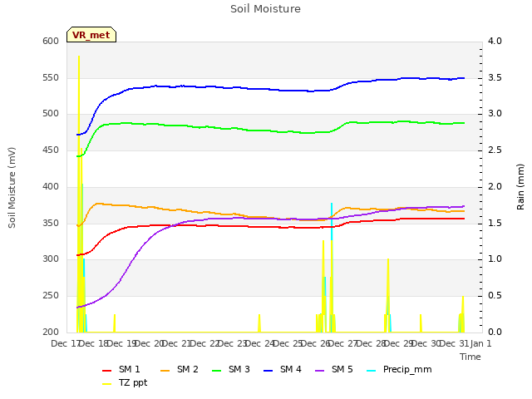Click the 400 left axis tick label
The width and height of the screenshot is (532, 399).
click(x=51, y=186)
